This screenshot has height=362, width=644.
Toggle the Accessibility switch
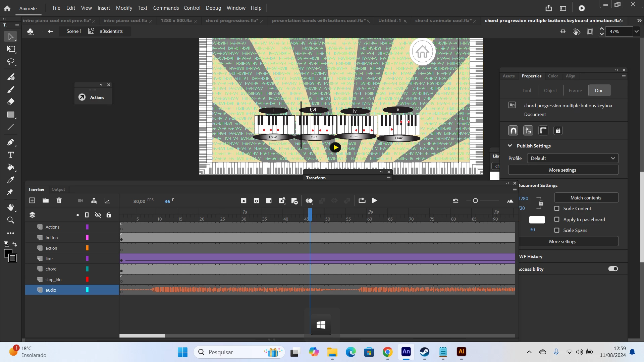613,269
